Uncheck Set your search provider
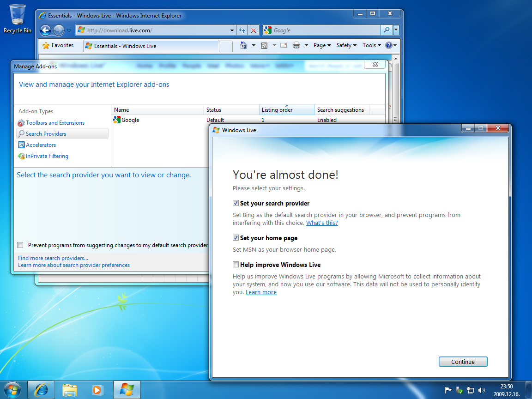The image size is (532, 399). 236,203
